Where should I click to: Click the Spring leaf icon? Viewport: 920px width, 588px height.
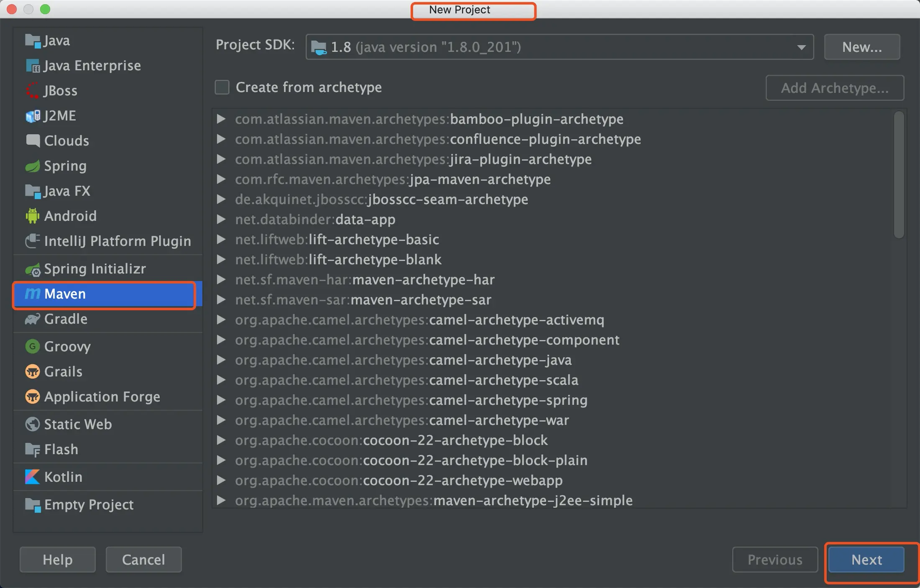click(33, 166)
